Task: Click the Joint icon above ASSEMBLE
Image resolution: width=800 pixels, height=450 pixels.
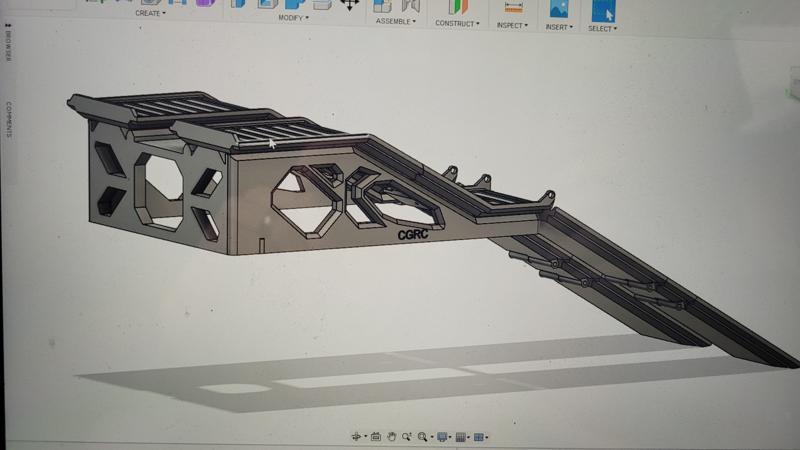Action: tap(411, 6)
